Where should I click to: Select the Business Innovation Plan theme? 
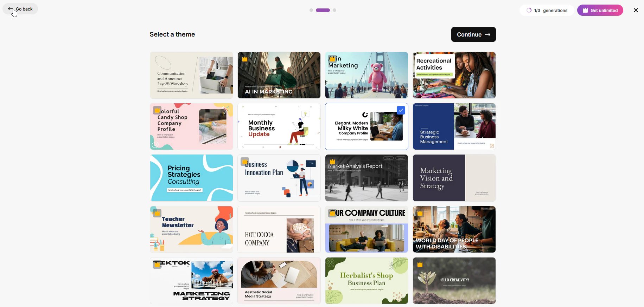(x=279, y=178)
